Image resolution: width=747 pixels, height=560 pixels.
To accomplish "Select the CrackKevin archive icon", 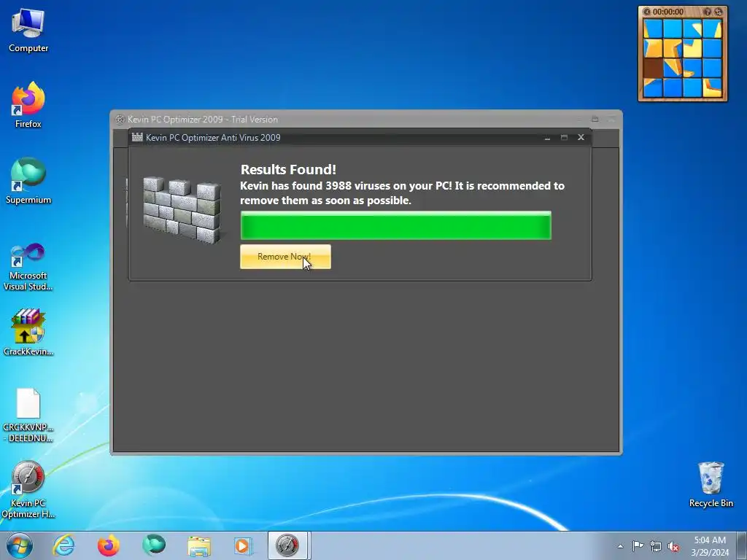I will pos(28,332).
